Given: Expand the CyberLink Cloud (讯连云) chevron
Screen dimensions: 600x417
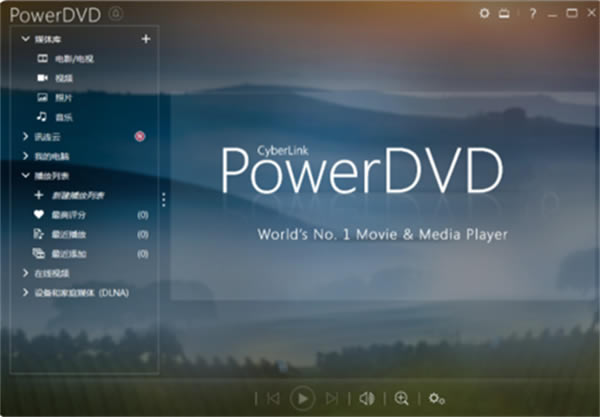Looking at the screenshot, I should 26,136.
